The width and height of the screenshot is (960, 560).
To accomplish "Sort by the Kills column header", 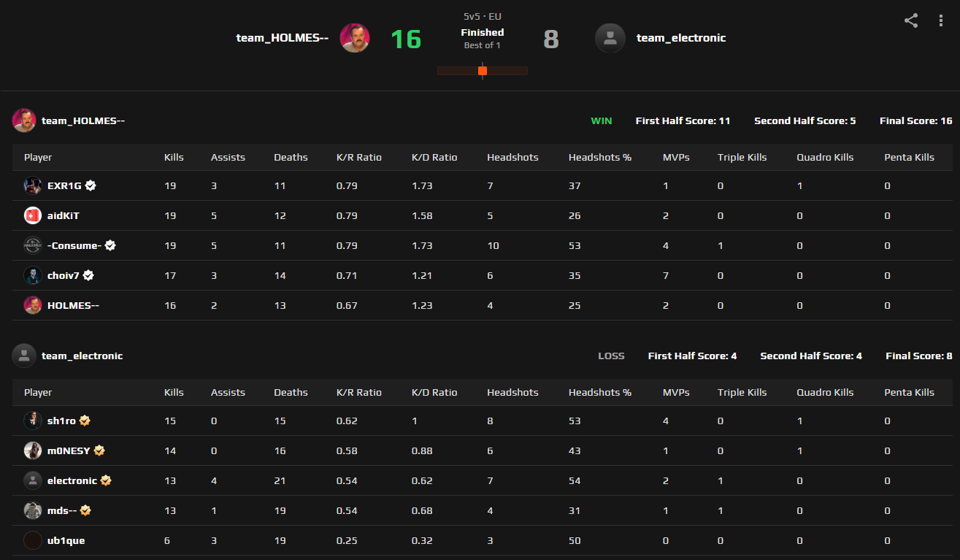I will tap(174, 157).
